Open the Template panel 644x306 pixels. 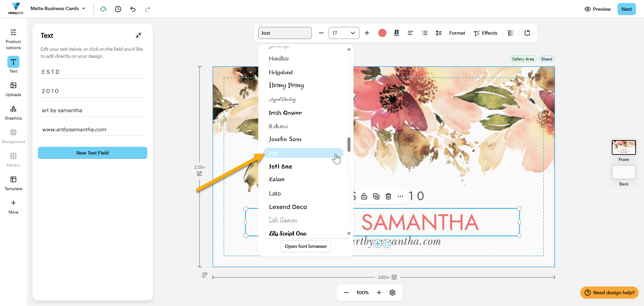click(x=13, y=183)
